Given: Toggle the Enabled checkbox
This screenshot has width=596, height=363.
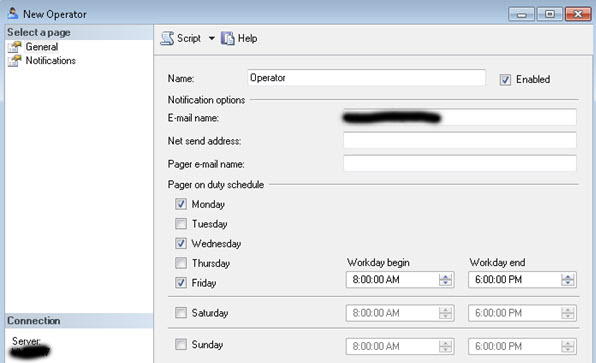Looking at the screenshot, I should [505, 79].
